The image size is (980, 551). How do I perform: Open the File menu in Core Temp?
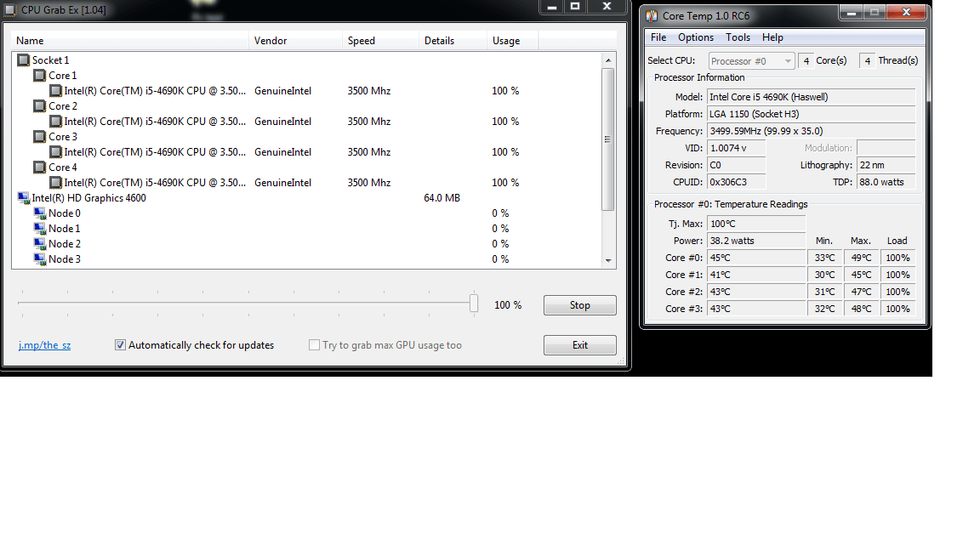point(658,37)
